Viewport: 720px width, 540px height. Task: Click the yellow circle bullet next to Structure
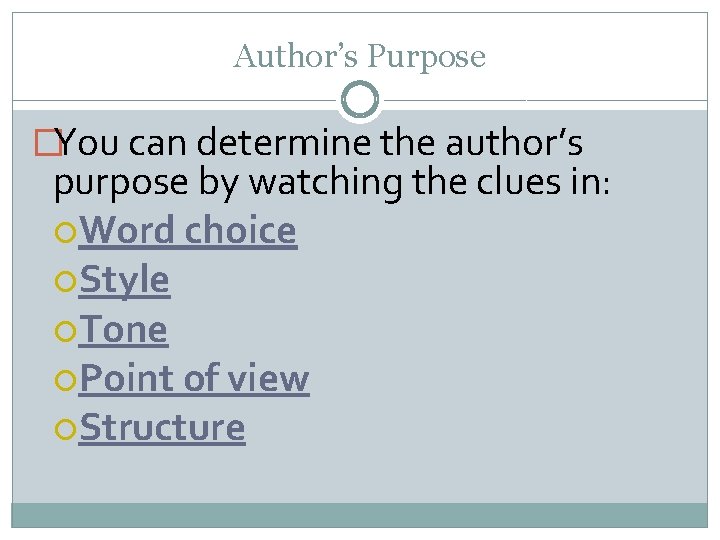pyautogui.click(x=65, y=429)
